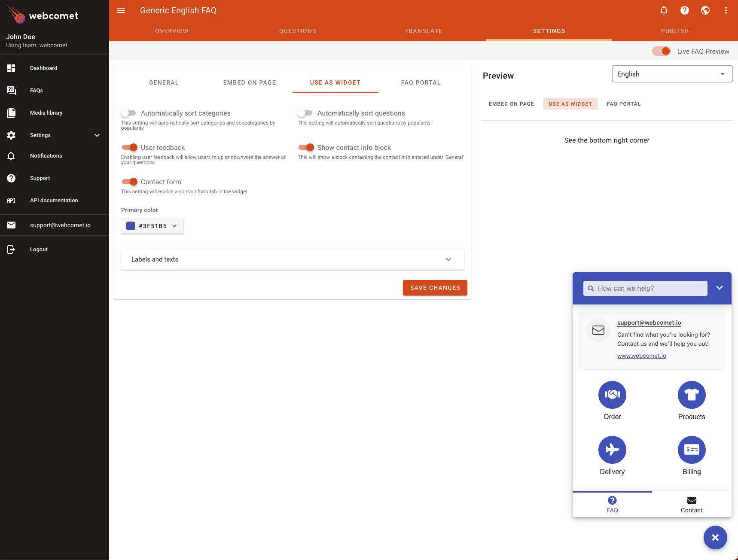Click the Dashboard sidebar icon
The height and width of the screenshot is (560, 738).
pyautogui.click(x=11, y=68)
